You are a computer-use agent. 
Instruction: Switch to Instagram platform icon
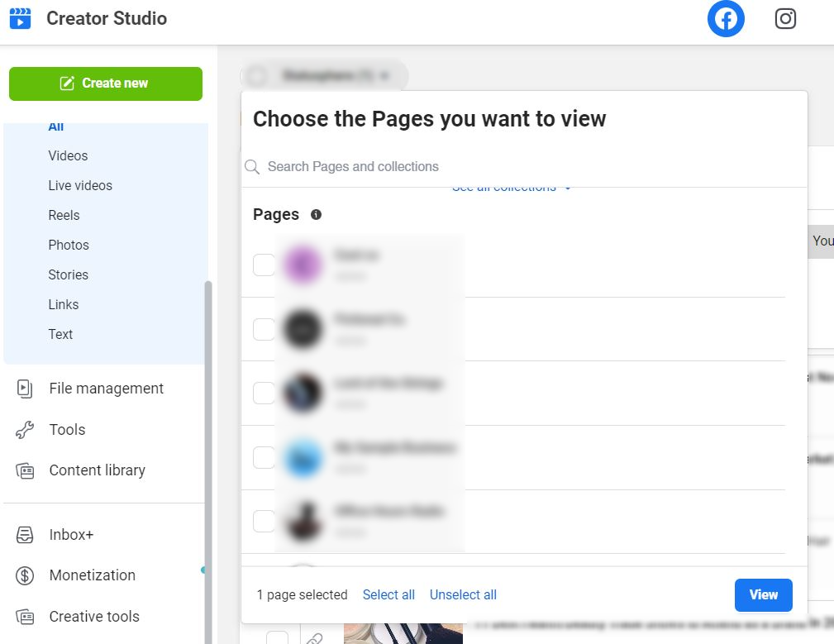tap(785, 19)
